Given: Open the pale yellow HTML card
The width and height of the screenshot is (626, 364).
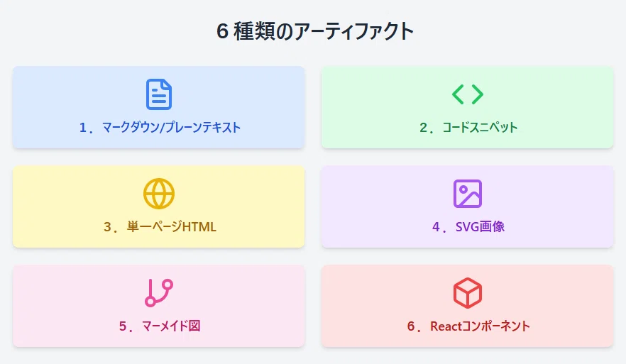Looking at the screenshot, I should (159, 206).
